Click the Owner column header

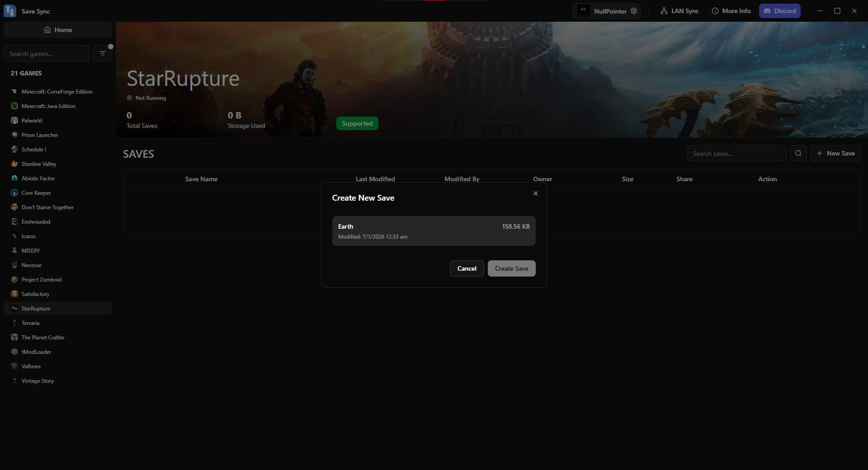click(x=542, y=179)
